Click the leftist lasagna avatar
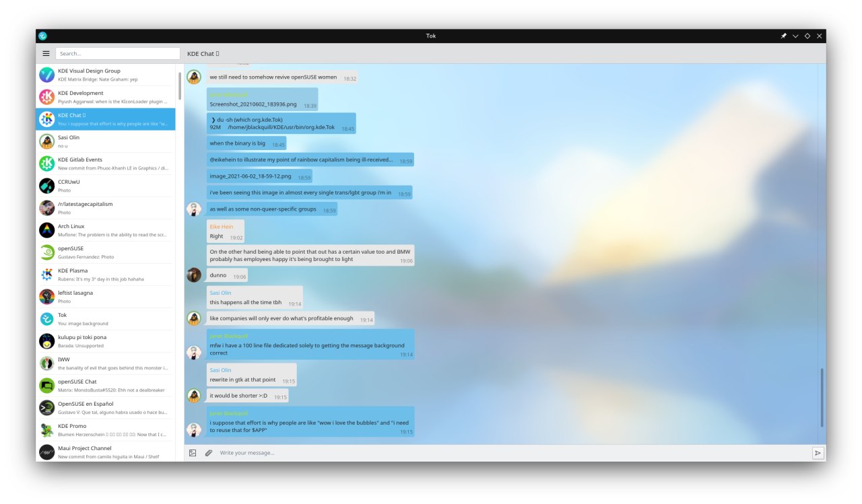Screen dimensions: 862x504 coord(46,297)
